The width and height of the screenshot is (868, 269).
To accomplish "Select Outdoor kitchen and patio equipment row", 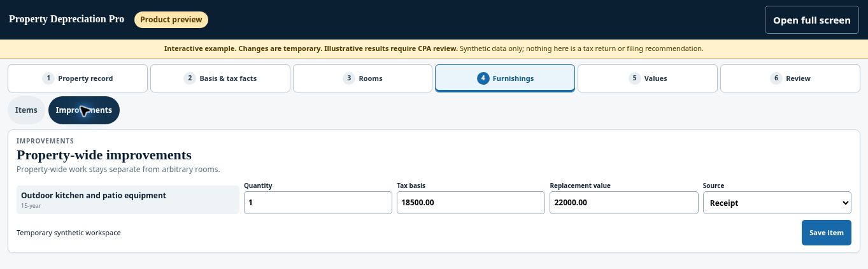I will 128,200.
